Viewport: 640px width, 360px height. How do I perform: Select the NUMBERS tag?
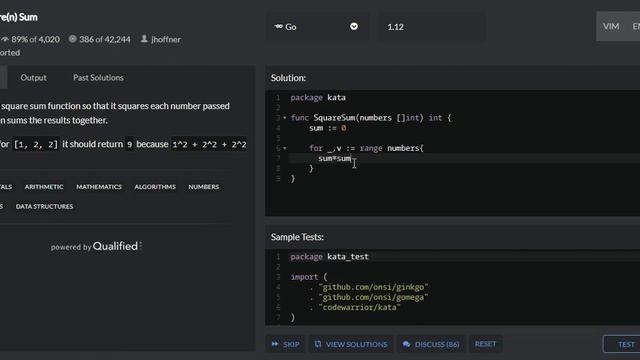pos(204,187)
